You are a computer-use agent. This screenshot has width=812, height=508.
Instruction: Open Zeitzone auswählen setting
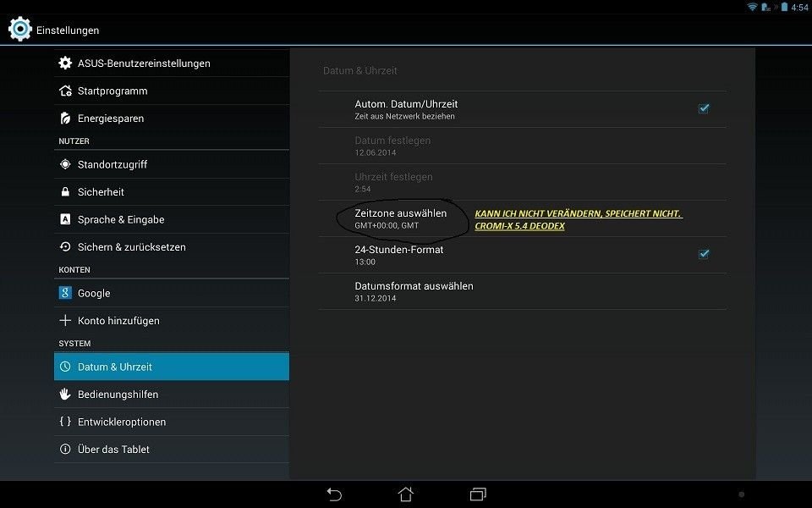pyautogui.click(x=522, y=218)
